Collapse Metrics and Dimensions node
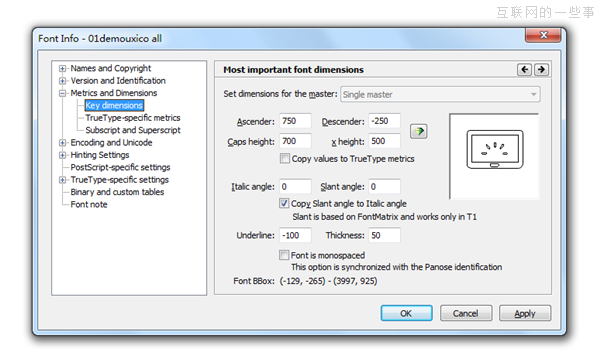The width and height of the screenshot is (600, 362). point(62,93)
